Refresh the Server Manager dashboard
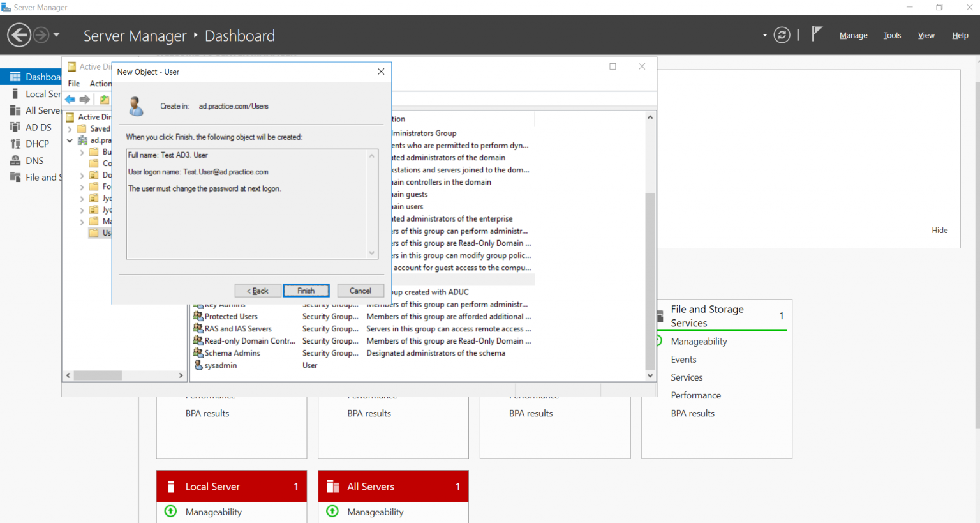This screenshot has width=980, height=523. coord(782,35)
